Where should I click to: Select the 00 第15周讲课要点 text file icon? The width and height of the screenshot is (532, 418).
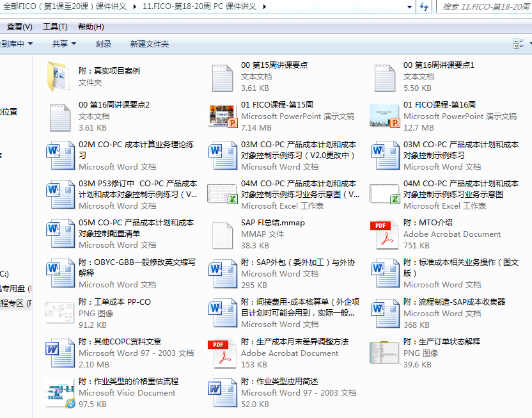(x=223, y=79)
